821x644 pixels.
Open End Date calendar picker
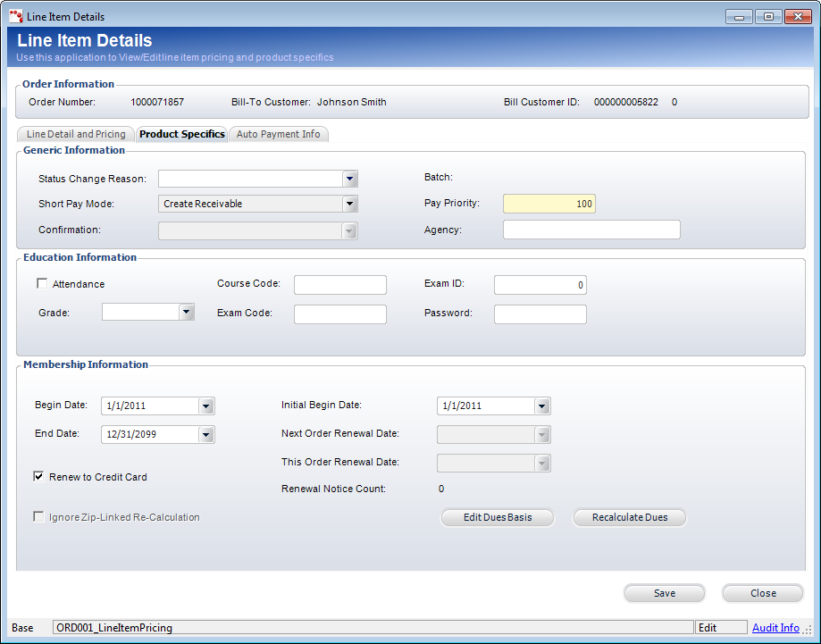(x=206, y=434)
